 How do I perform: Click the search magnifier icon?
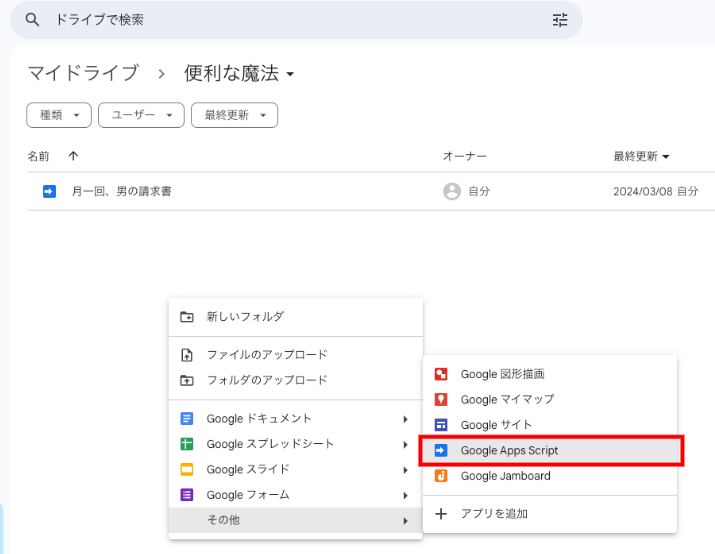[32, 20]
